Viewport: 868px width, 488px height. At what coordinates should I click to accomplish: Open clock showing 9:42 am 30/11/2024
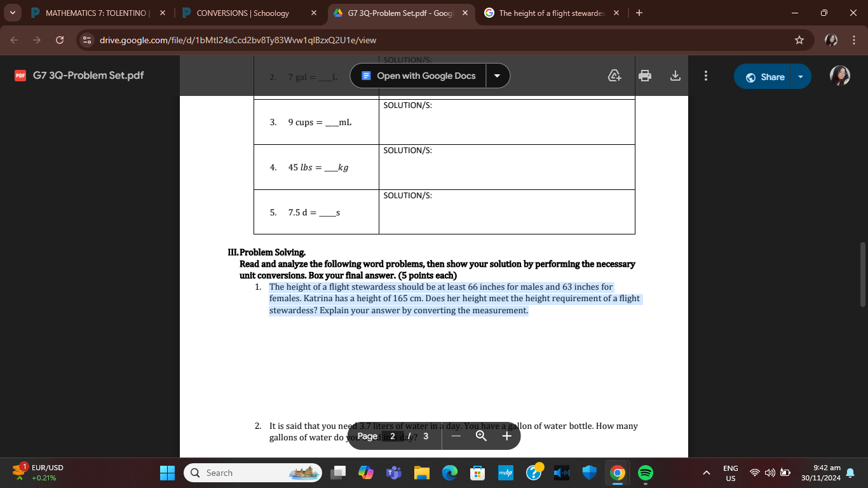pyautogui.click(x=821, y=473)
